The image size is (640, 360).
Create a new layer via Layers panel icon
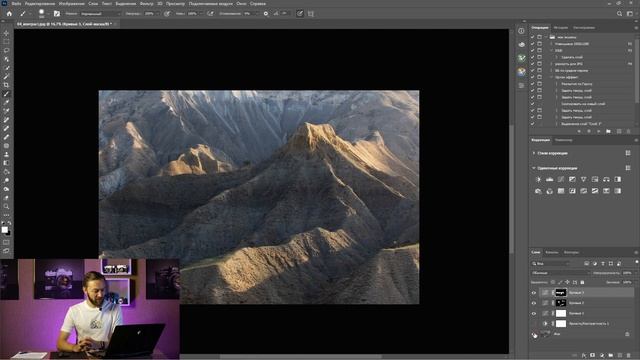tap(620, 356)
